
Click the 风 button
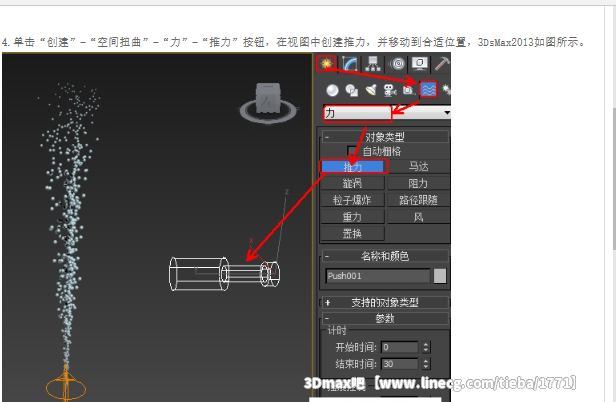418,217
